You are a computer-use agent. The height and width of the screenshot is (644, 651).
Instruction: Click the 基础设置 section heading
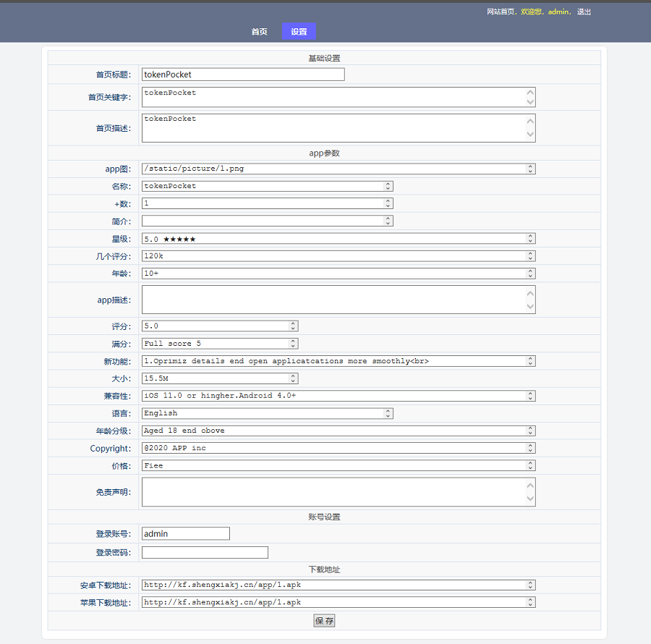coord(324,58)
